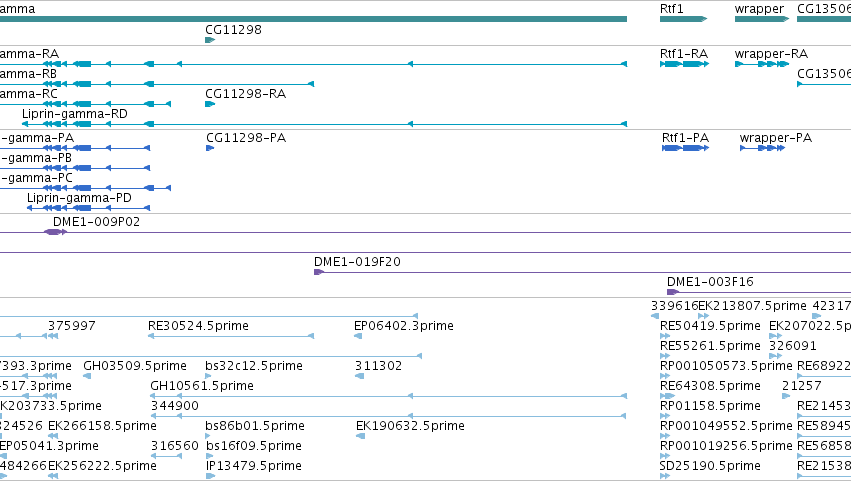Image resolution: width=851 pixels, height=481 pixels.
Task: Click the bs86b01.5prime EST label
Action: point(255,426)
